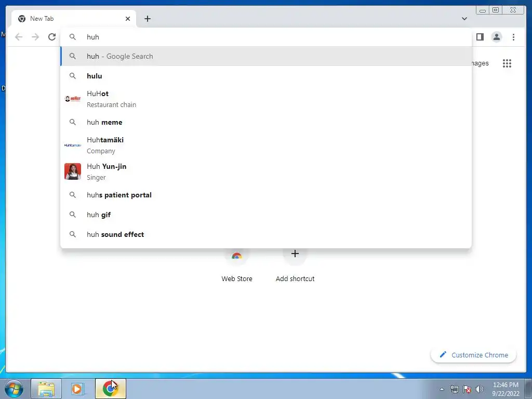532x399 pixels.
Task: Open a new tab with plus button
Action: click(147, 19)
